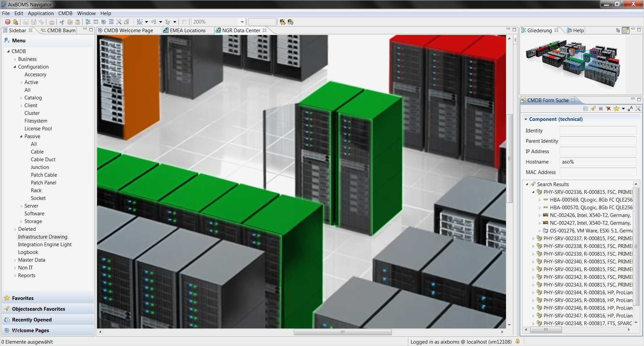Click the clear search red X icon

click(608, 109)
